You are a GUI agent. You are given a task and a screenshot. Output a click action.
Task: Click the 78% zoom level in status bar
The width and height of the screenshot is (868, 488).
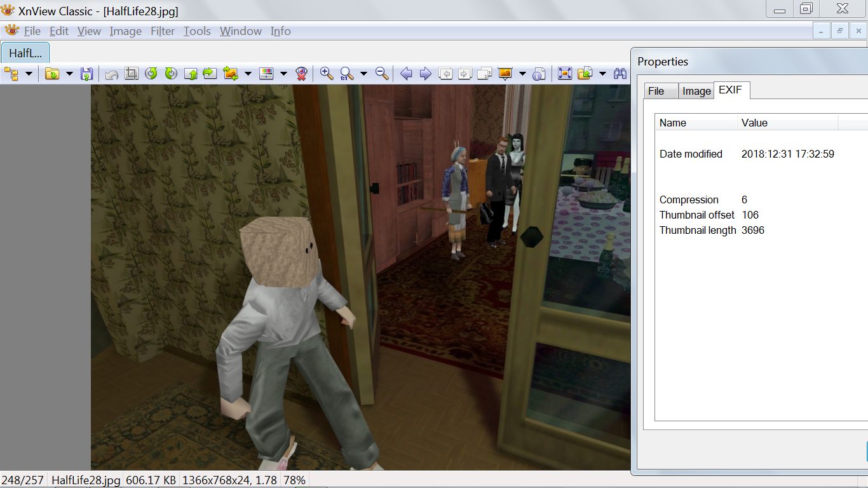point(294,480)
